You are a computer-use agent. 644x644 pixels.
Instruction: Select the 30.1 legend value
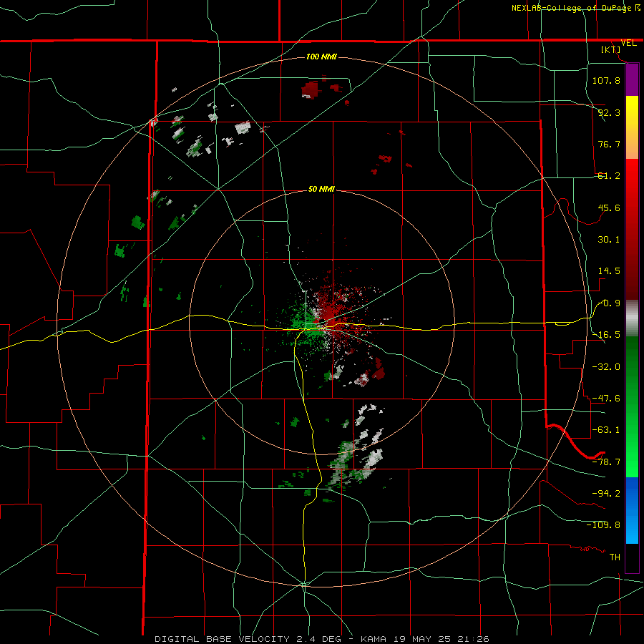pyautogui.click(x=609, y=240)
